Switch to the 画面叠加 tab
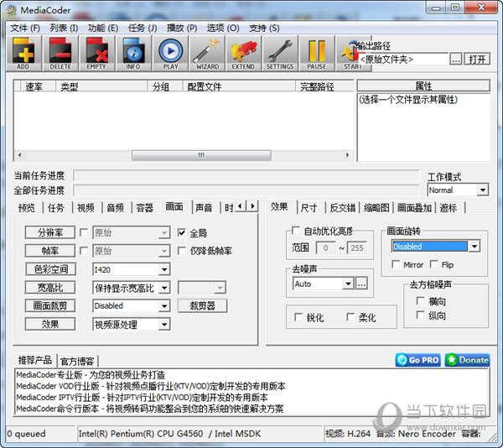Viewport: 503px width, 448px height. [x=414, y=208]
